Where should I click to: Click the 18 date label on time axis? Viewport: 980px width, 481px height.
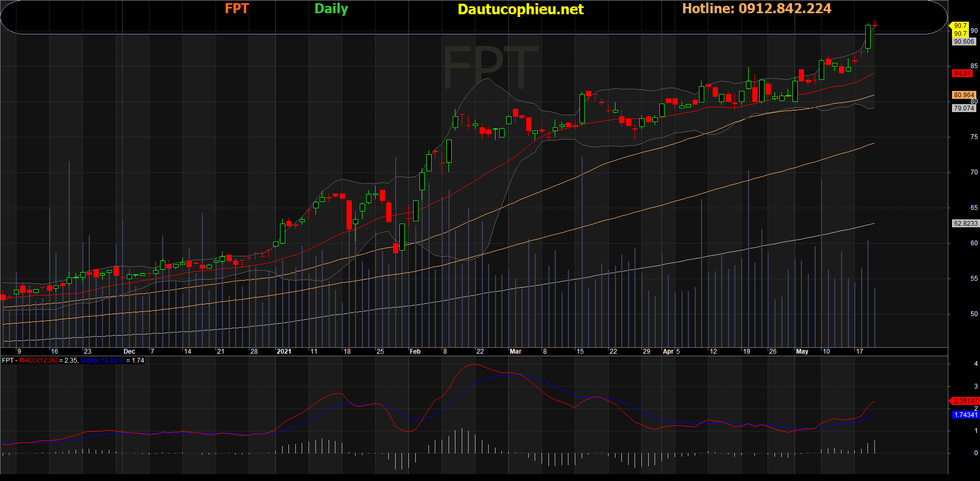click(347, 351)
